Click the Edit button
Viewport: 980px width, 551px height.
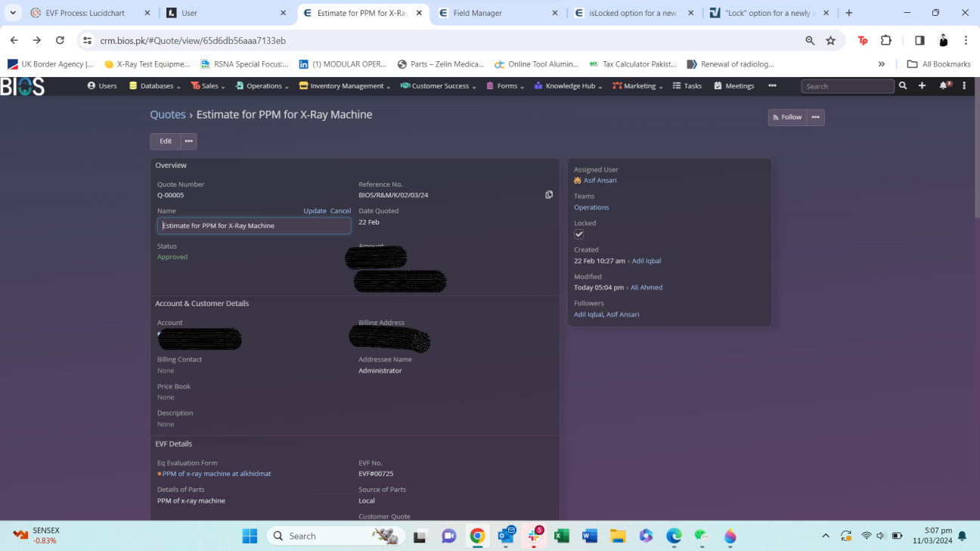[166, 141]
